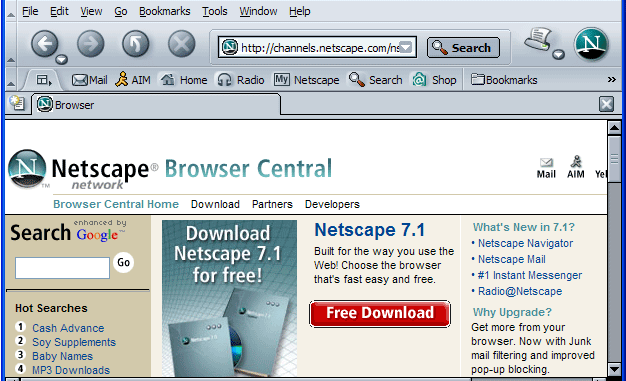Click the Netscape N throbber logo
The height and width of the screenshot is (381, 626).
click(591, 44)
